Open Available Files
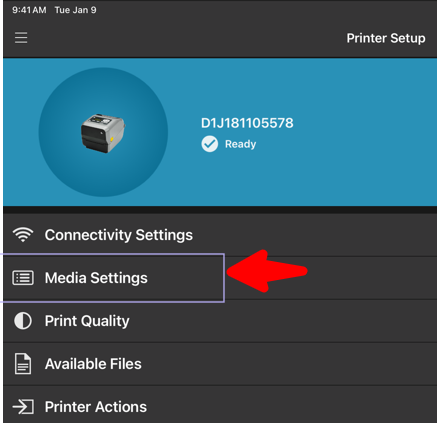Screen dimensions: 437x423 220,364
